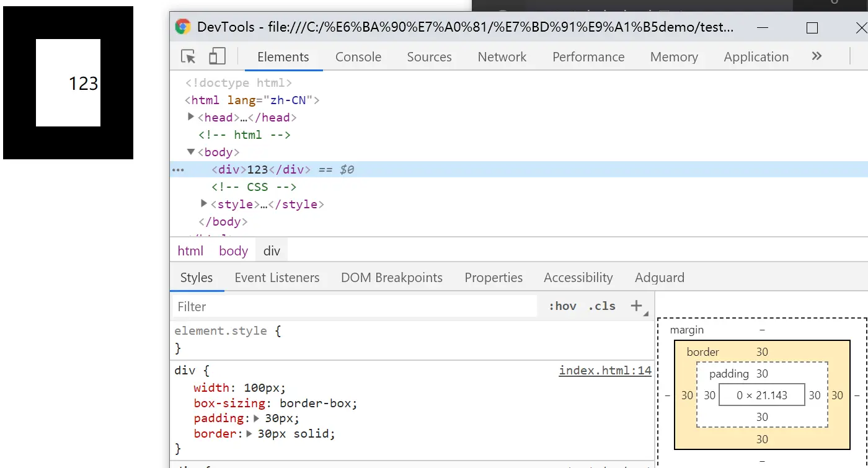
Task: Click the padding label in box model
Action: coord(729,373)
